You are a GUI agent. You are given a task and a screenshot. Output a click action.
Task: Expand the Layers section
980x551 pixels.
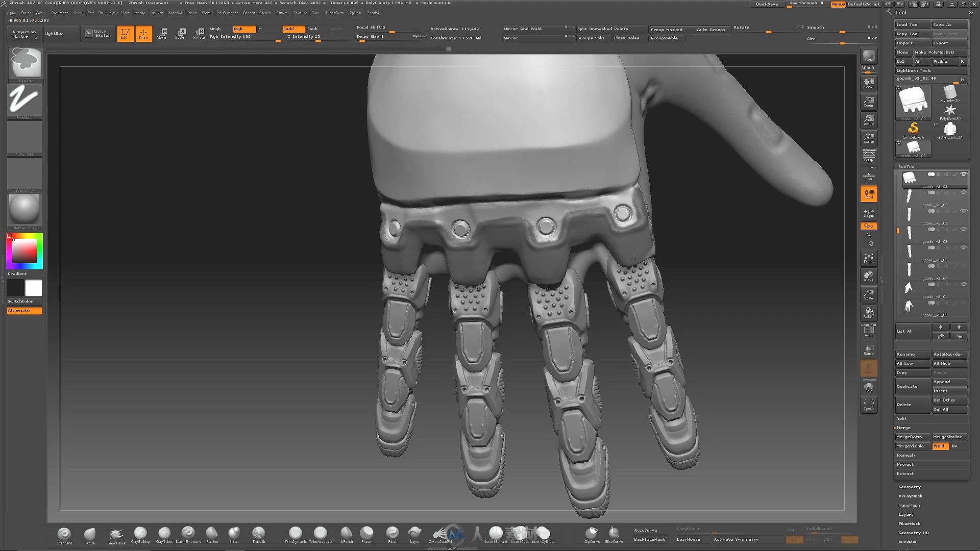click(x=906, y=514)
